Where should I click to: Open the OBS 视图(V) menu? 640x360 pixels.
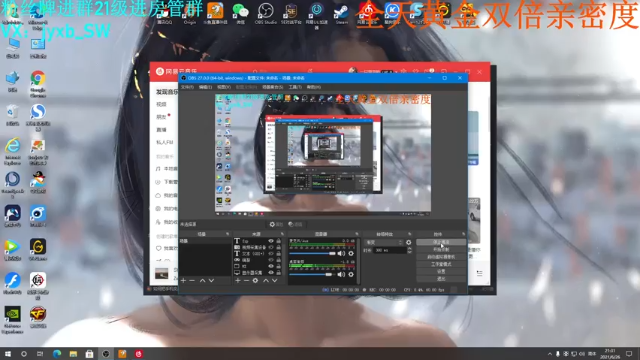[224, 87]
